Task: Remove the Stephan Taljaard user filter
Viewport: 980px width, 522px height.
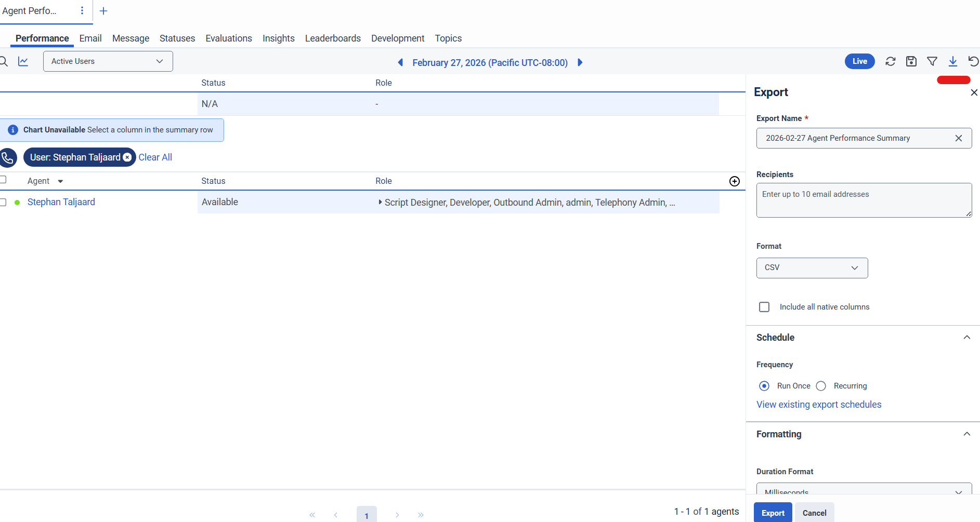Action: point(127,157)
